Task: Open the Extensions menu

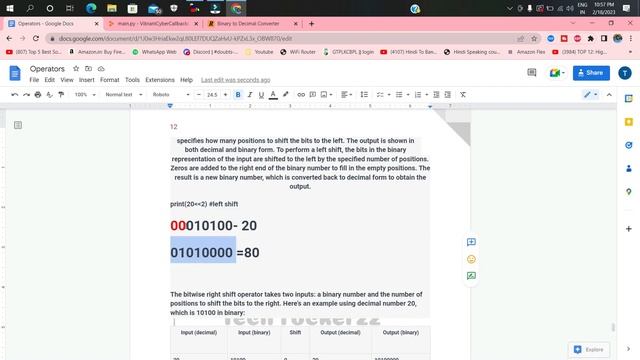Action: pyautogui.click(x=160, y=80)
